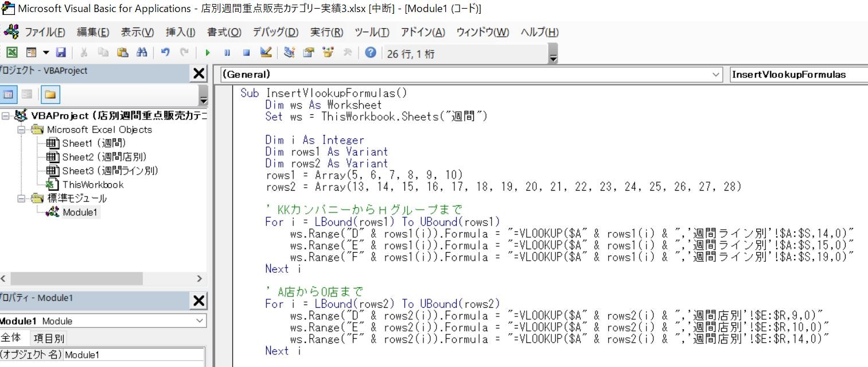
Task: Select Module1 in the project tree
Action: [x=81, y=212]
